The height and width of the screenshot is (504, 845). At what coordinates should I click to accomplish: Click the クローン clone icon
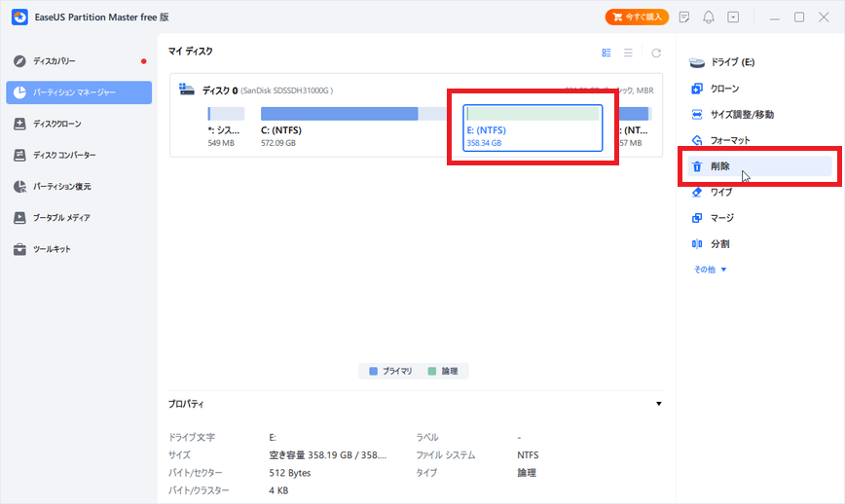696,89
